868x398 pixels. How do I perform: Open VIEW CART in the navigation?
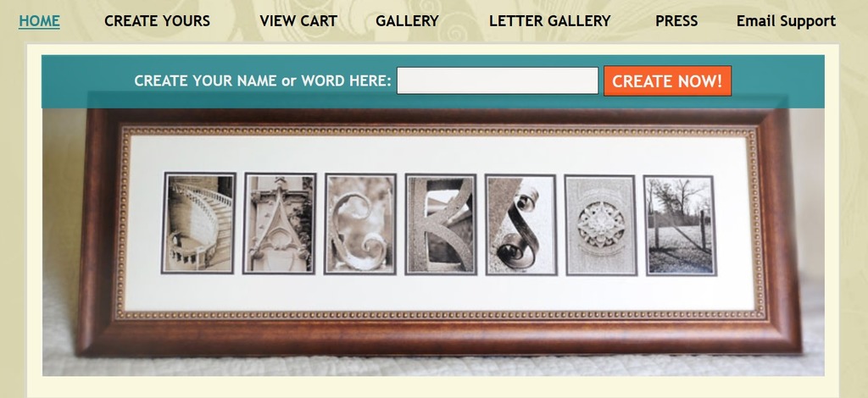tap(298, 21)
